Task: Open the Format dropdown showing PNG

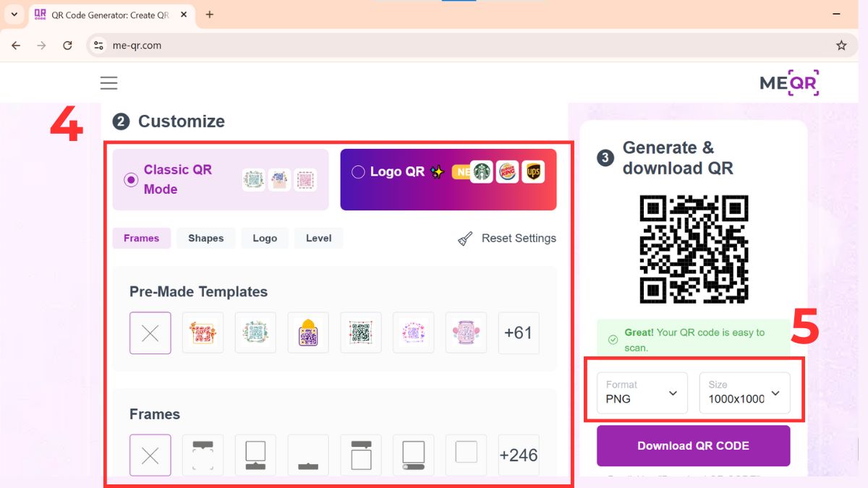Action: pos(641,393)
